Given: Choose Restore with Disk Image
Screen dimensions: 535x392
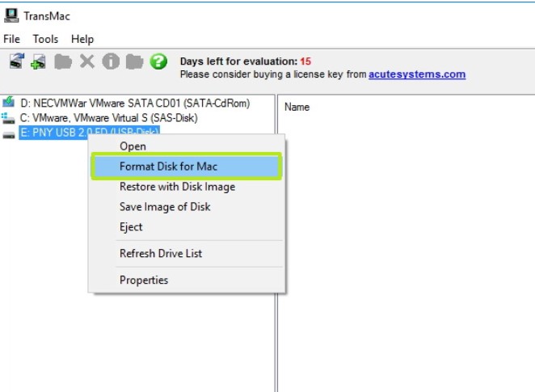Looking at the screenshot, I should [187, 187].
